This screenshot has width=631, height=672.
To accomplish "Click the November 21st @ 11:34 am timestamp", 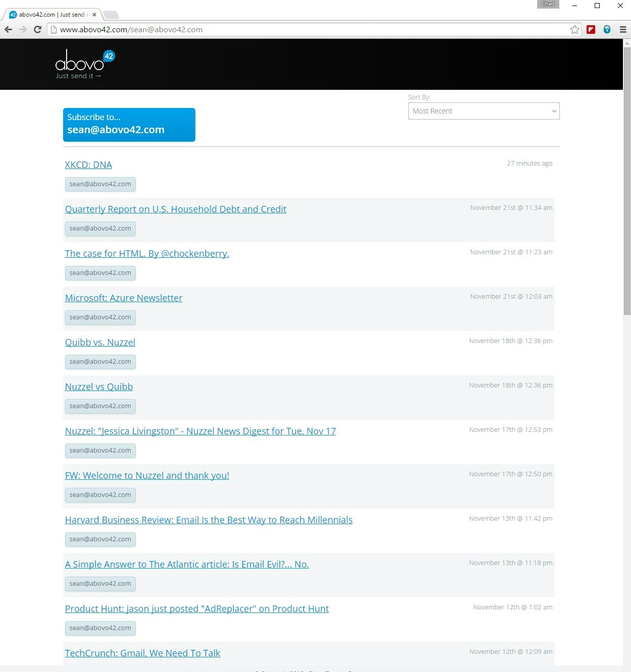I will (511, 208).
